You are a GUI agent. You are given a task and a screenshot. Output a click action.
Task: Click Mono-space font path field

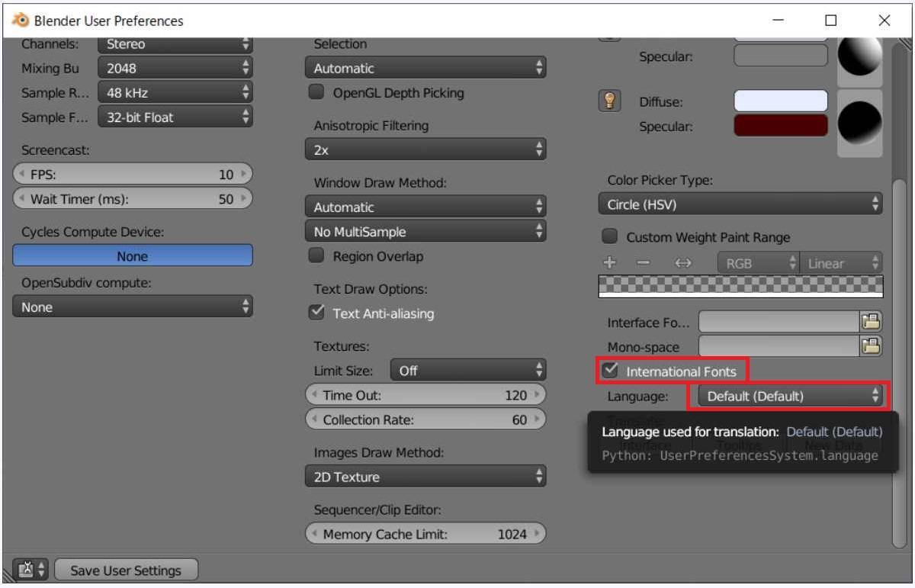779,346
